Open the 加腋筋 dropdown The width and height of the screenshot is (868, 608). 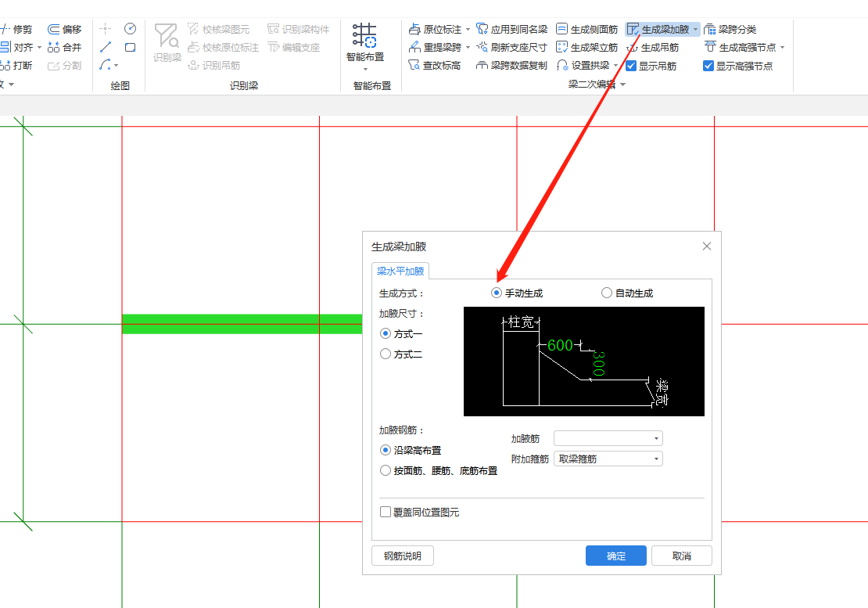pyautogui.click(x=608, y=439)
